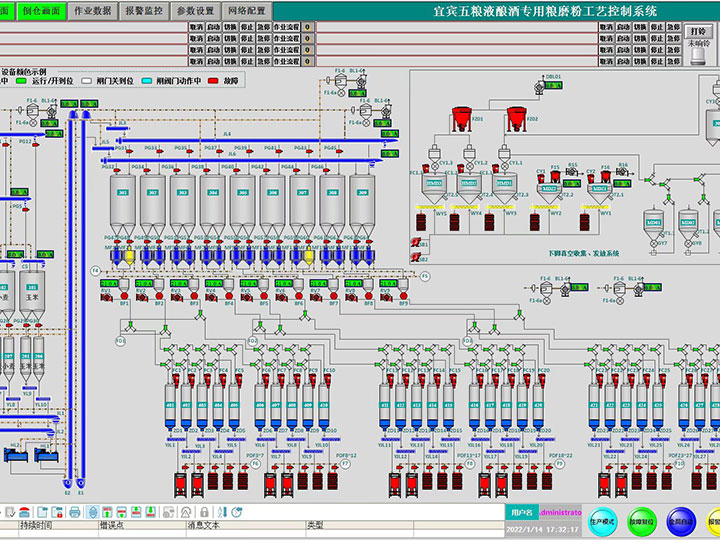Click the F5 circle marker
The width and height of the screenshot is (720, 540).
coord(425,276)
